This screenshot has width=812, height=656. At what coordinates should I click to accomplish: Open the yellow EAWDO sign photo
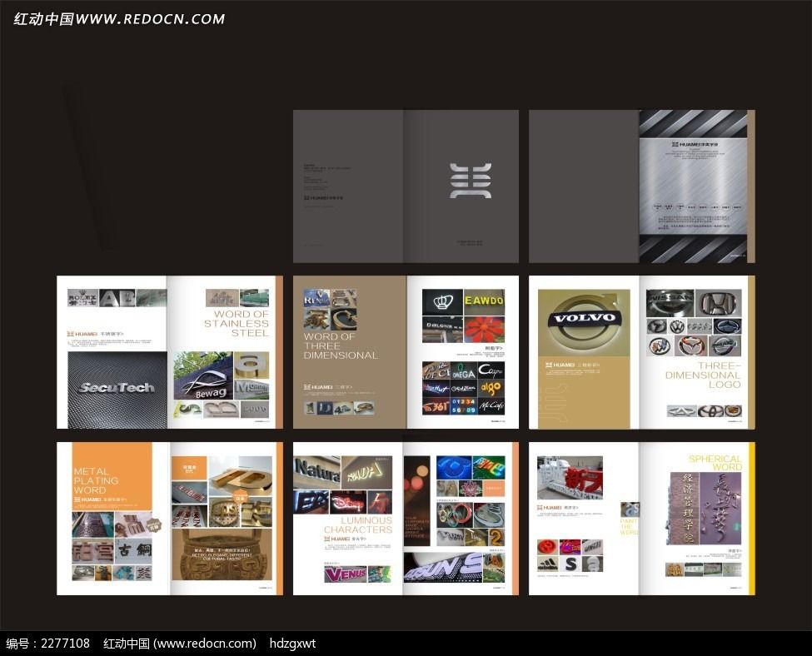[x=484, y=301]
